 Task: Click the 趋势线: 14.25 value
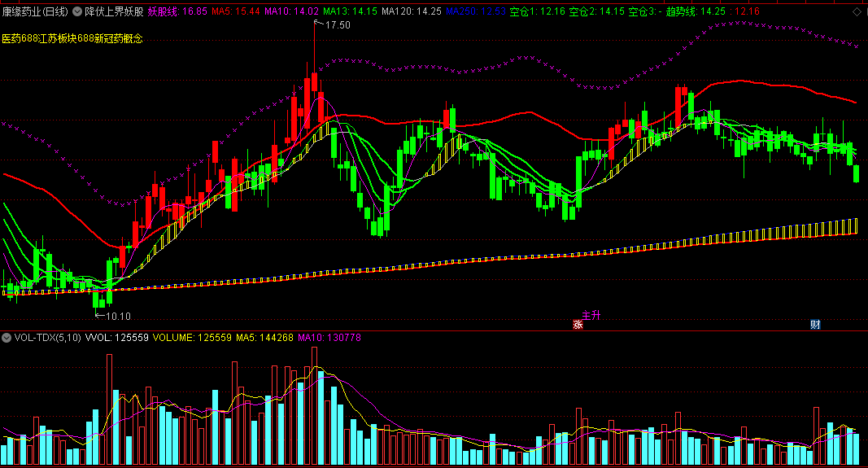click(696, 11)
